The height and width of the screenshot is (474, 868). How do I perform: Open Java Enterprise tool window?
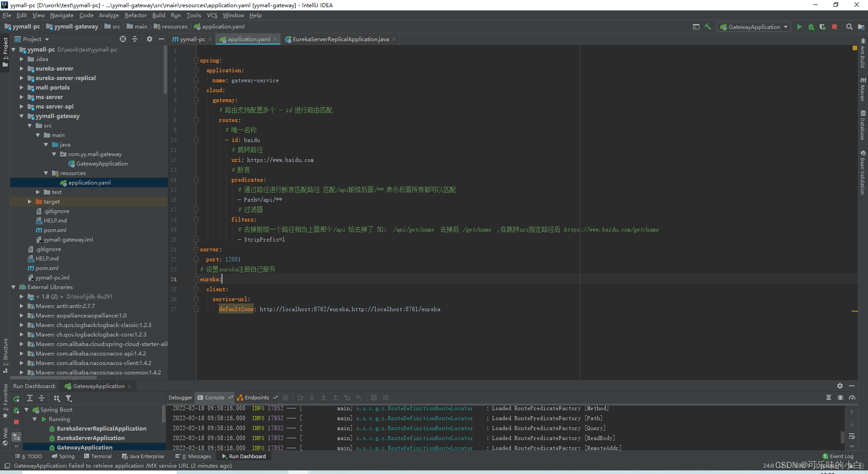pyautogui.click(x=143, y=456)
